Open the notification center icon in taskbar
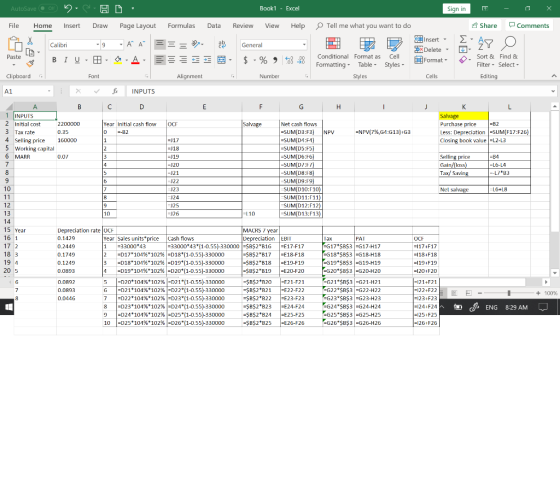The height and width of the screenshot is (478, 560). click(x=543, y=307)
